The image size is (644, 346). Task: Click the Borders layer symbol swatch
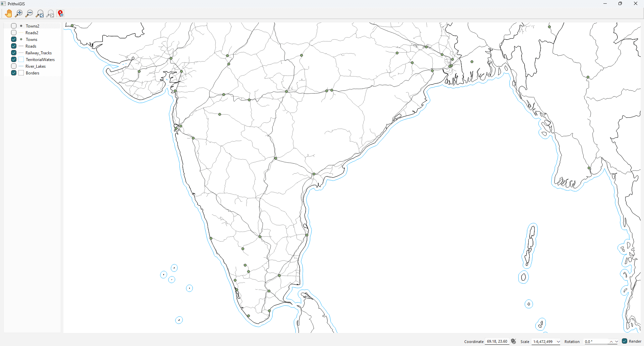tap(21, 73)
